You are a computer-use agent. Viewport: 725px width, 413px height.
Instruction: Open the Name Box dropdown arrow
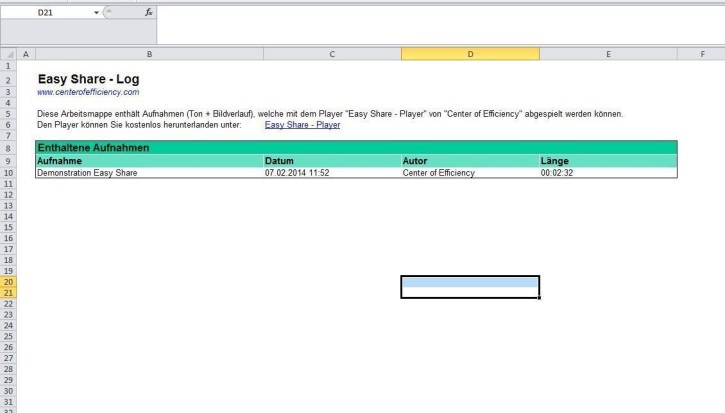[x=96, y=12]
